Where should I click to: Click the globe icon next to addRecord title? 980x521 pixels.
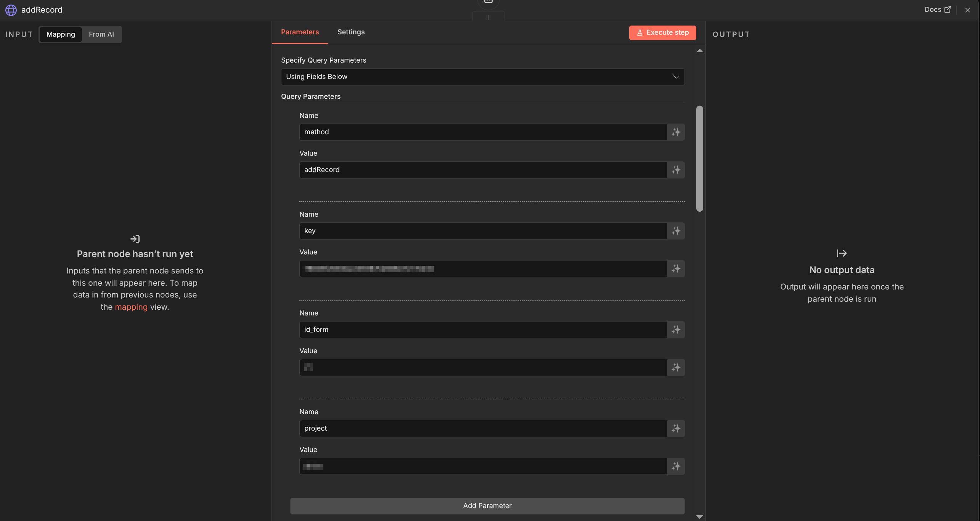(x=11, y=10)
